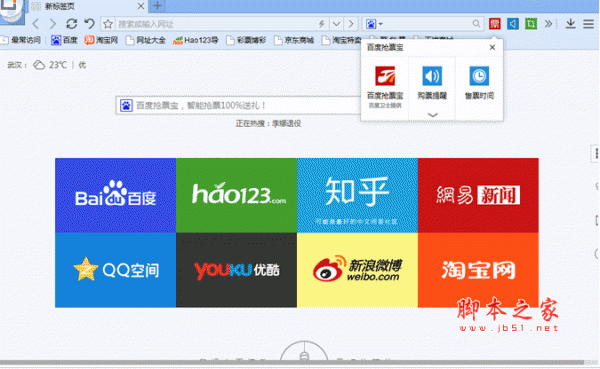Click the red ticket-grabbing toolbar icon
Image resolution: width=600 pixels, height=369 pixels.
click(495, 24)
